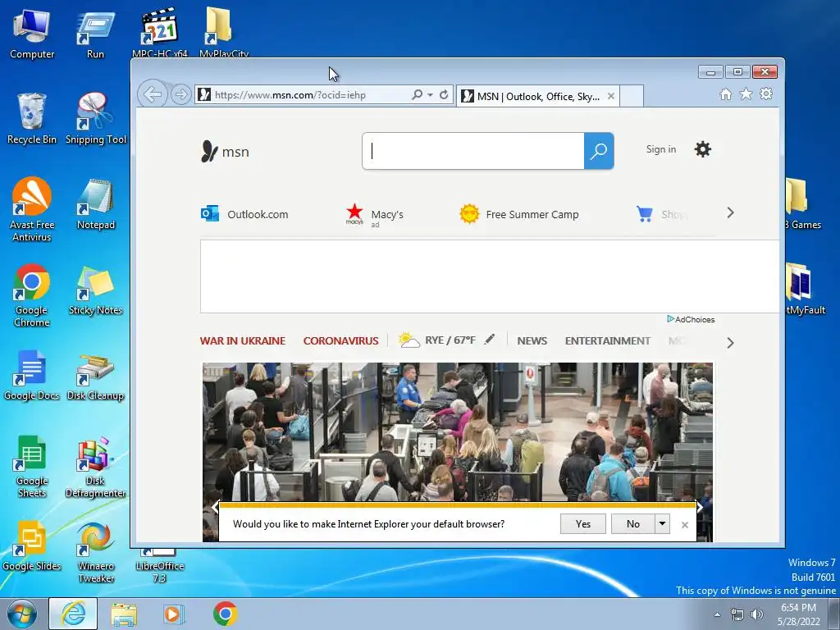
Task: Click the msn.com URL in address bar
Action: point(290,95)
